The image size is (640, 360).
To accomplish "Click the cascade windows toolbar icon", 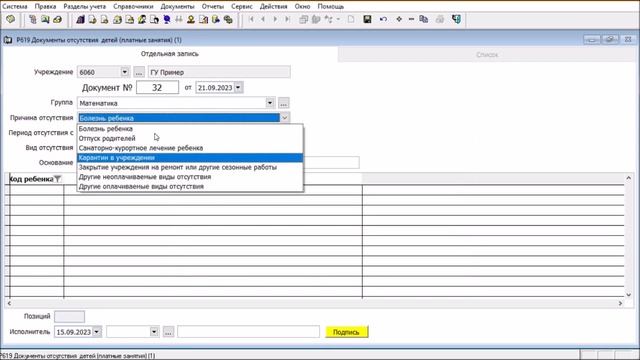I will 303,19.
